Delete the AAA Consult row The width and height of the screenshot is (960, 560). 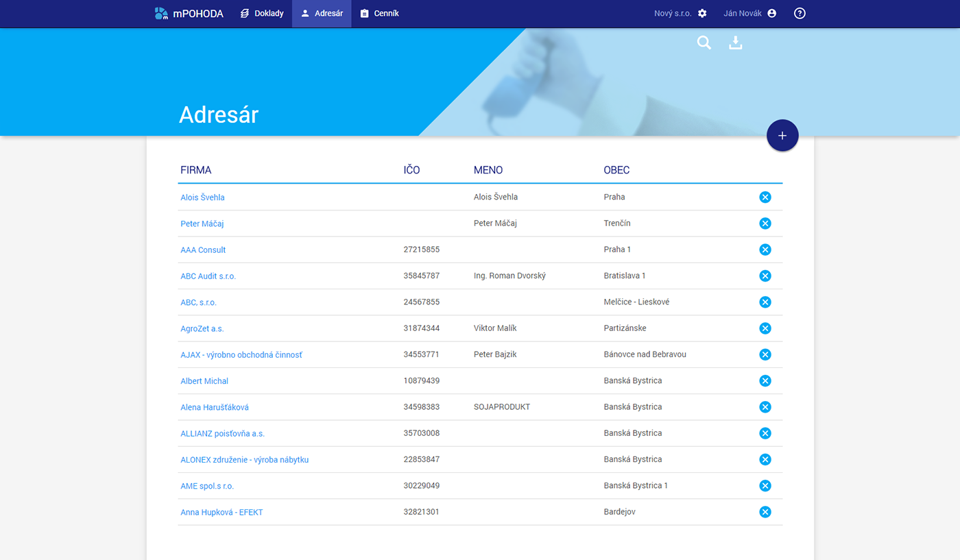coord(765,249)
